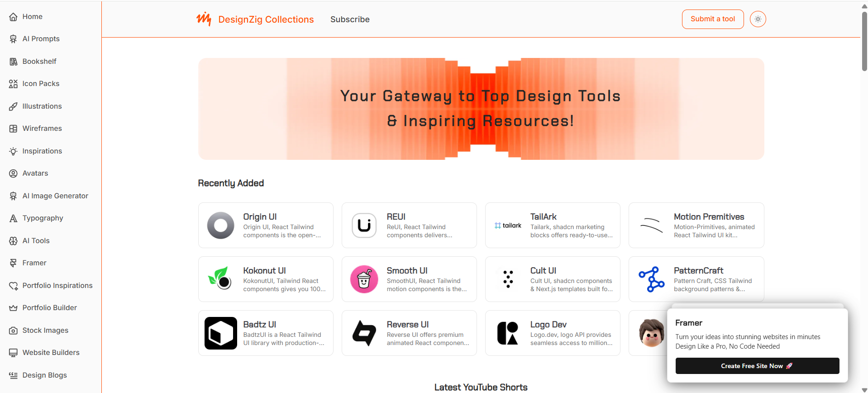This screenshot has width=868, height=393.
Task: Open Bookshelf from the sidebar menu
Action: [x=39, y=62]
